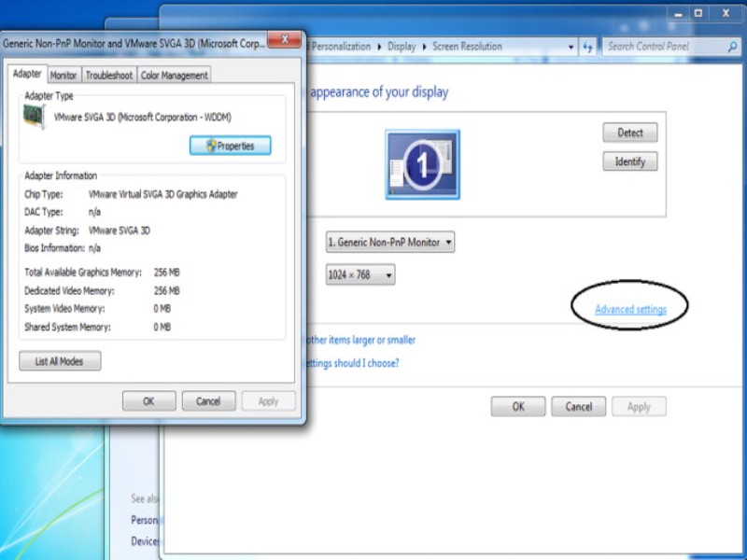Click Apply in Screen Resolution window
Viewport: 747px width, 560px height.
coord(639,407)
